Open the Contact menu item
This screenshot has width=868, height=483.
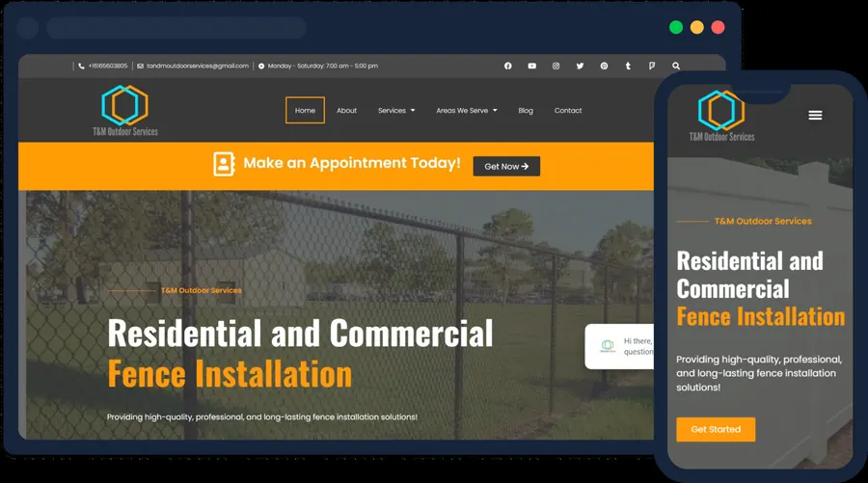click(568, 111)
